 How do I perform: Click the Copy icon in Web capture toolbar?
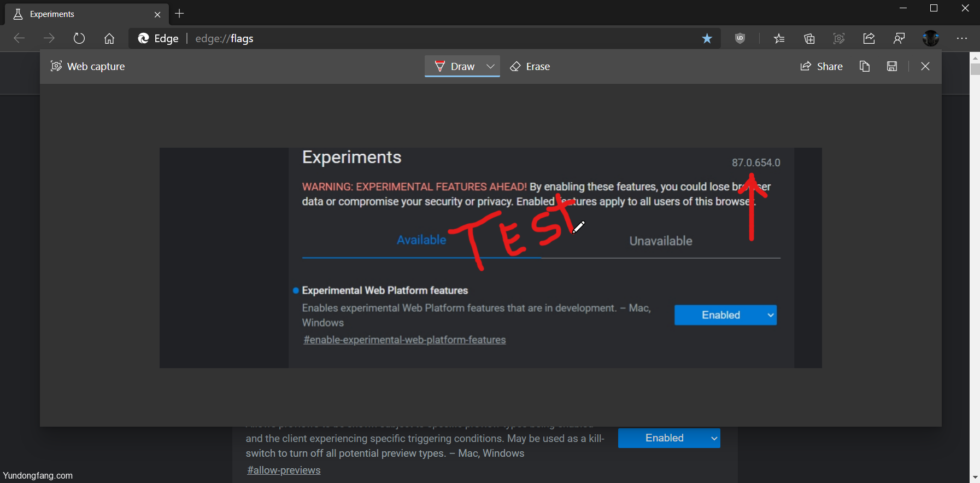[x=864, y=66]
